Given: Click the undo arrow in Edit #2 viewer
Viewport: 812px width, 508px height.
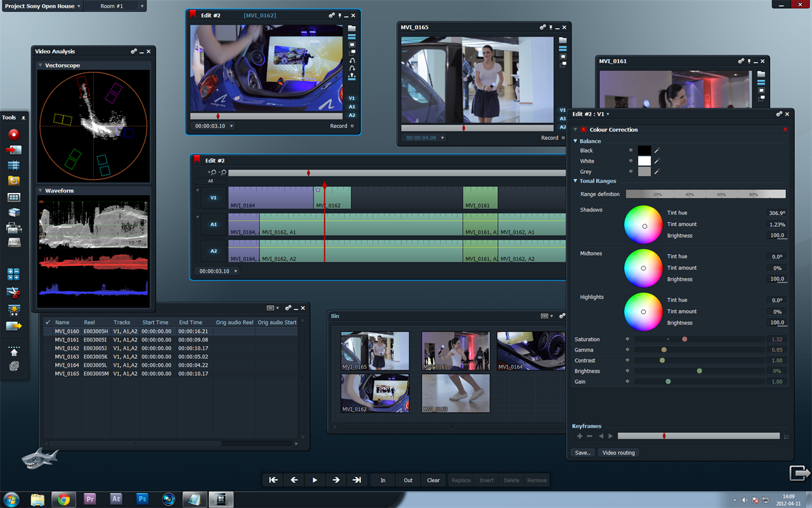Looking at the screenshot, I should coord(352,61).
